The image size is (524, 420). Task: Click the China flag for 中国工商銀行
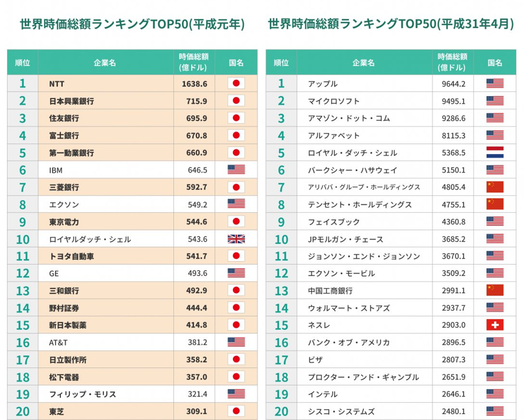tap(495, 290)
